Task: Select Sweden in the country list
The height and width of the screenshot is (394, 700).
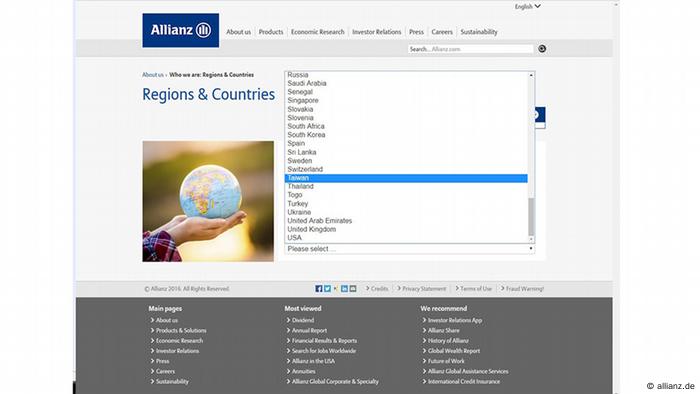Action: coord(406,161)
